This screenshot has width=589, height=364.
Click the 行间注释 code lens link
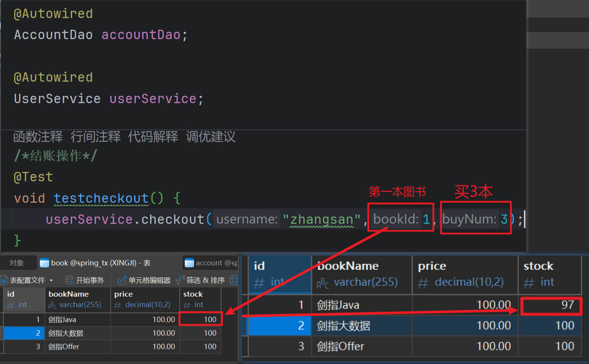point(96,137)
